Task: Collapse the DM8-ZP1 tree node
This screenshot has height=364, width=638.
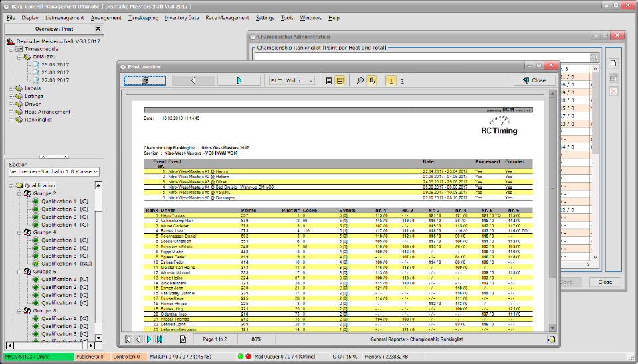Action: pos(19,57)
